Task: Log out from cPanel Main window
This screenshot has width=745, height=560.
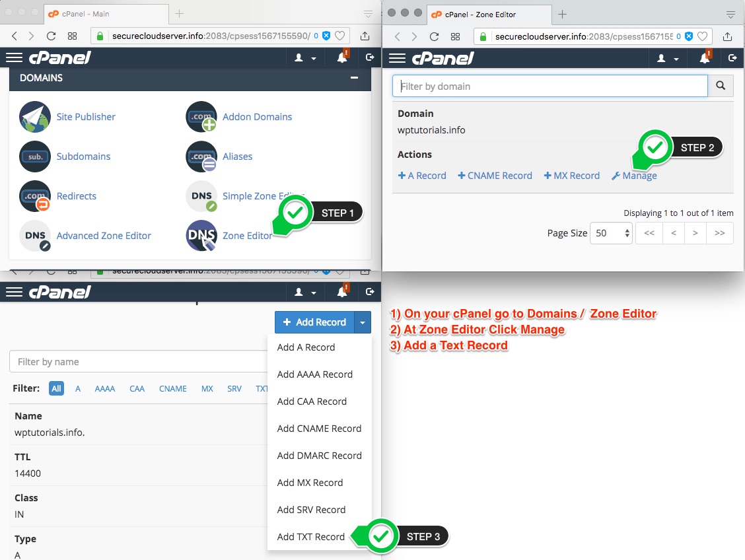Action: point(370,57)
